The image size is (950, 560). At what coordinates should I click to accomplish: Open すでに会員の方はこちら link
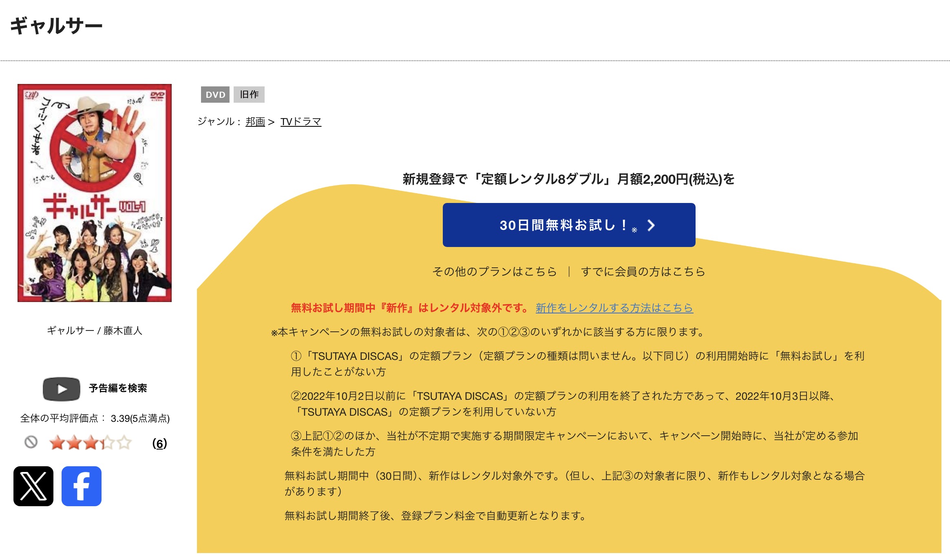[x=643, y=271]
